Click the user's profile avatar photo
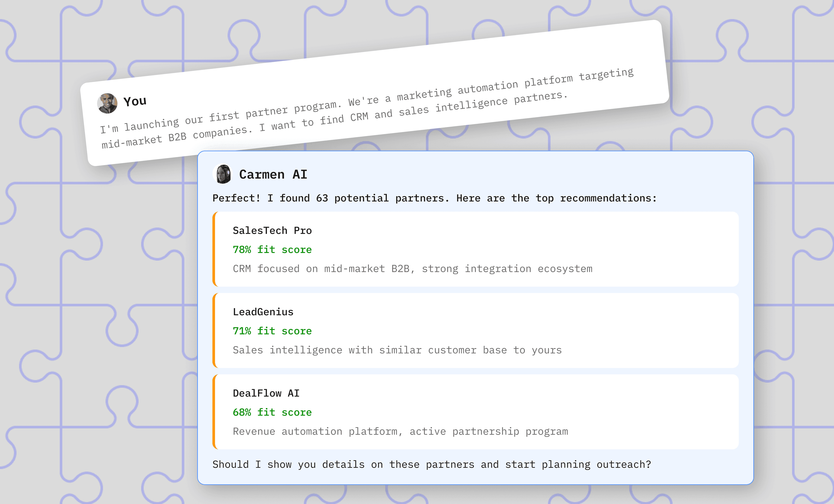 [107, 103]
